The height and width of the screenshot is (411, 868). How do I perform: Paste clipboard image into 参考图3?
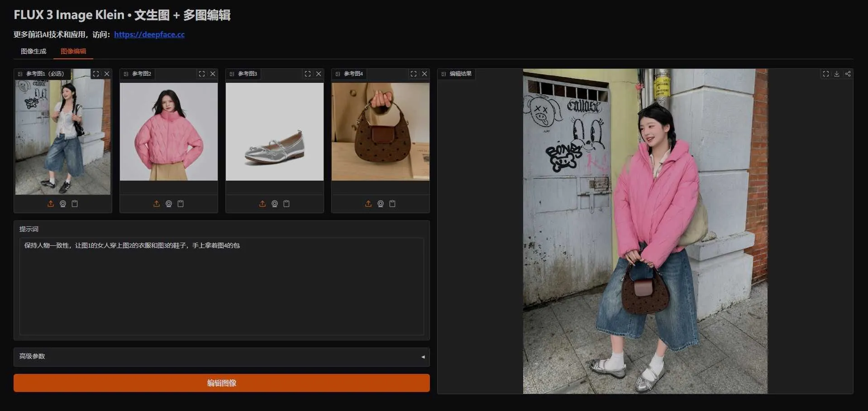(x=286, y=204)
